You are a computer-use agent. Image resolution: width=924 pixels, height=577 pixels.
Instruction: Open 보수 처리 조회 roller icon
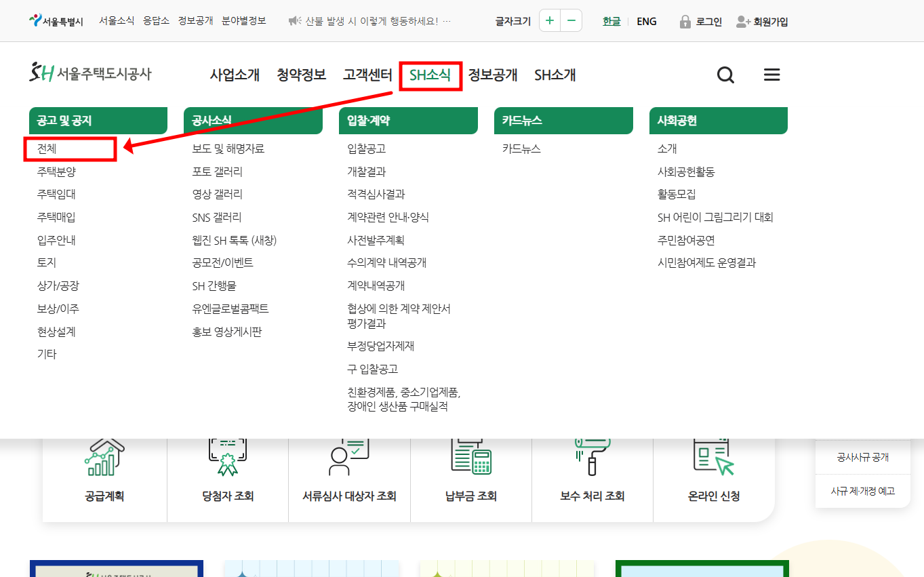click(x=592, y=457)
